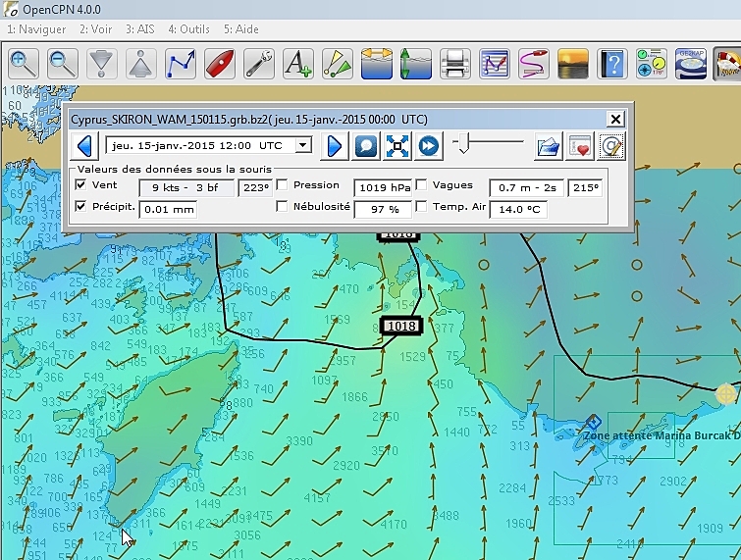The width and height of the screenshot is (741, 560).
Task: Toggle chart text display A icon
Action: pos(297,64)
